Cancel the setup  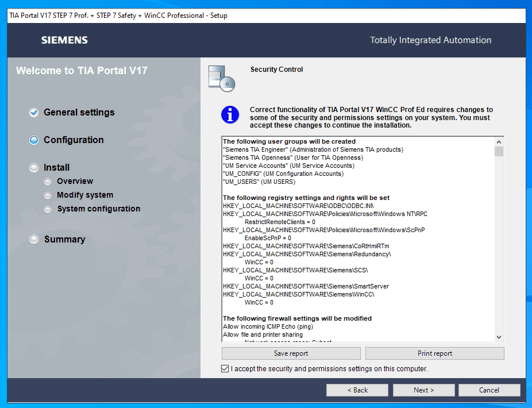[x=489, y=390]
